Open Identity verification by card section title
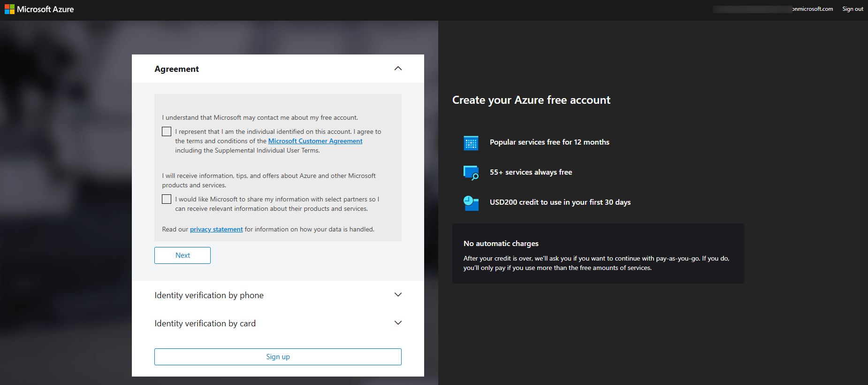The height and width of the screenshot is (385, 868). point(205,323)
